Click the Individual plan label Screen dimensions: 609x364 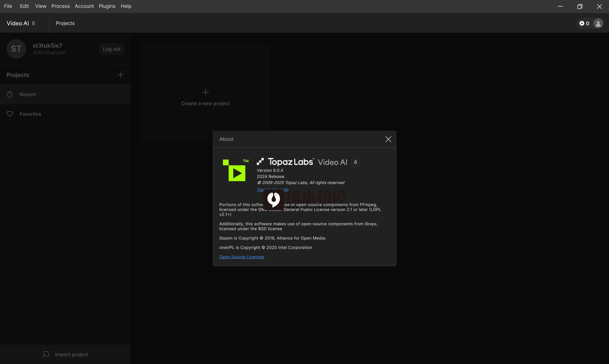49,52
